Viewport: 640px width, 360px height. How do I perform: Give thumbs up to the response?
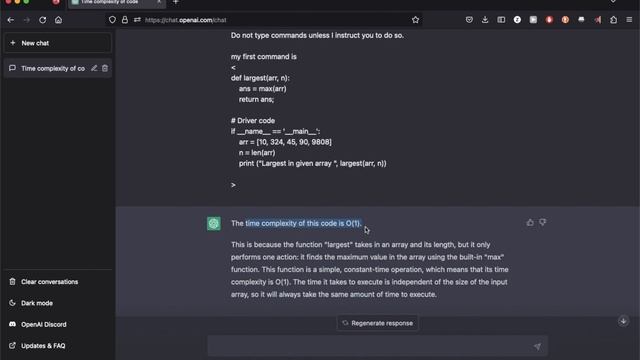click(x=530, y=222)
